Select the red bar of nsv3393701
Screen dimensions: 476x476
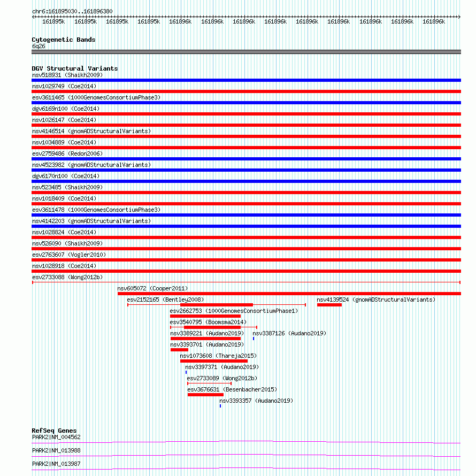[179, 350]
